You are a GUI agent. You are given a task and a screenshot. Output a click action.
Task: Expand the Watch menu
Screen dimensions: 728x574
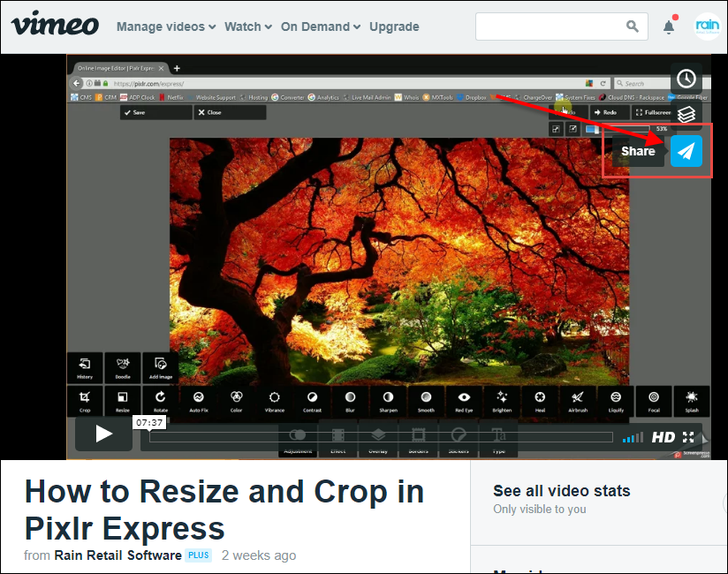[248, 26]
